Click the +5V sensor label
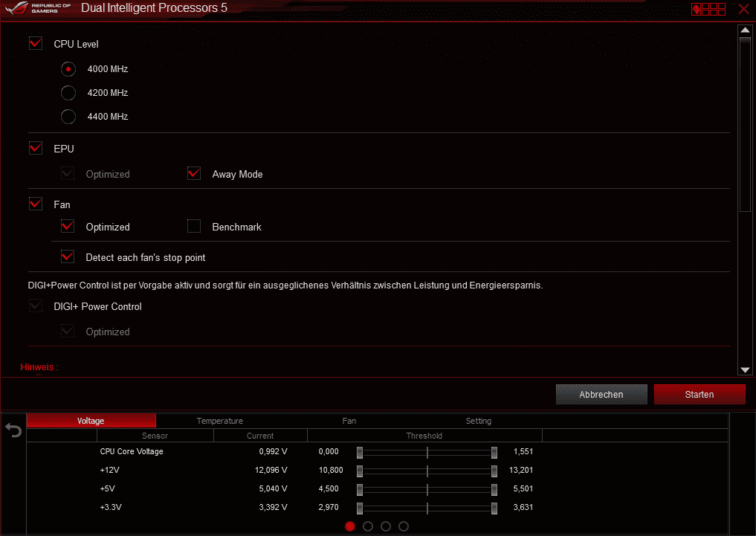 pos(108,488)
